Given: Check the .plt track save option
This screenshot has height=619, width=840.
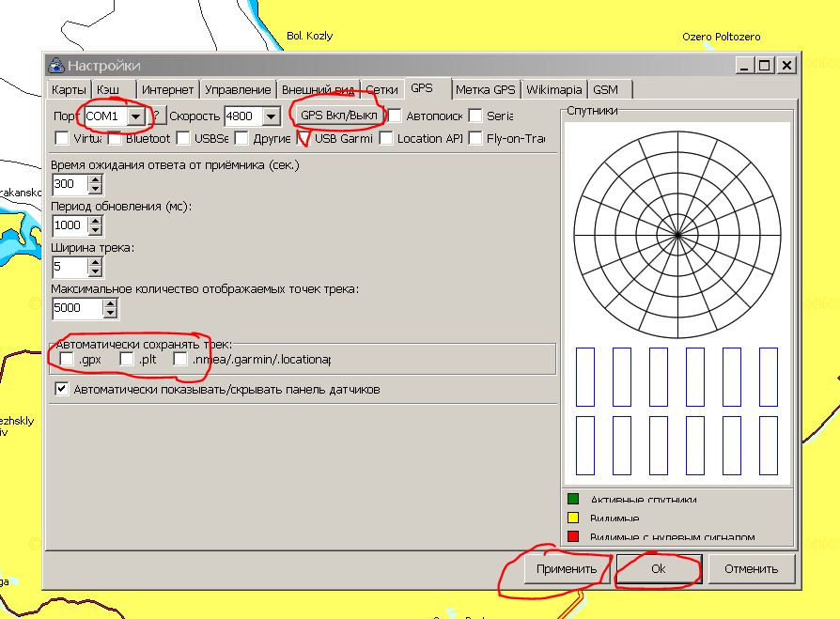Looking at the screenshot, I should click(x=127, y=360).
